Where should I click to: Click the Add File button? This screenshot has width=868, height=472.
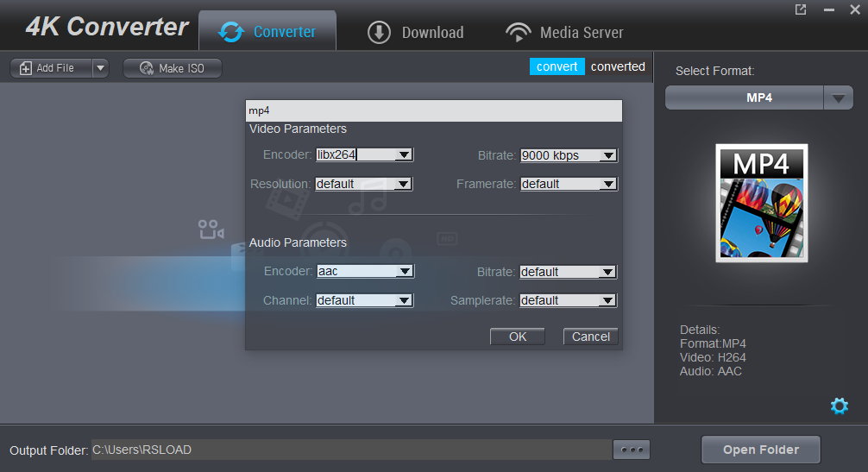point(51,68)
